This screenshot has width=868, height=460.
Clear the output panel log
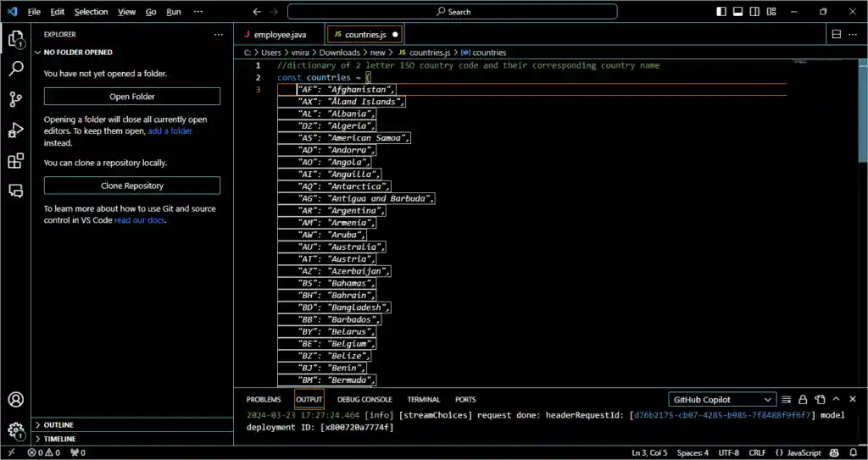pyautogui.click(x=786, y=399)
